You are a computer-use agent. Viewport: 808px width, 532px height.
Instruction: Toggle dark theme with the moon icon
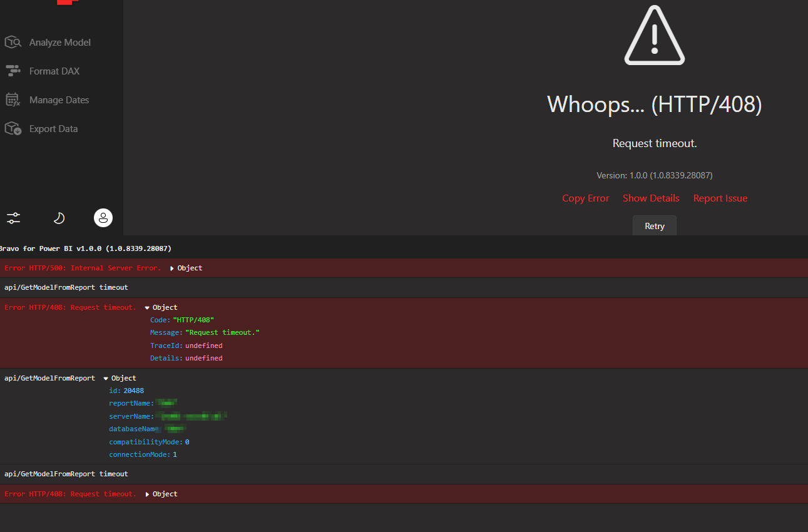point(58,218)
